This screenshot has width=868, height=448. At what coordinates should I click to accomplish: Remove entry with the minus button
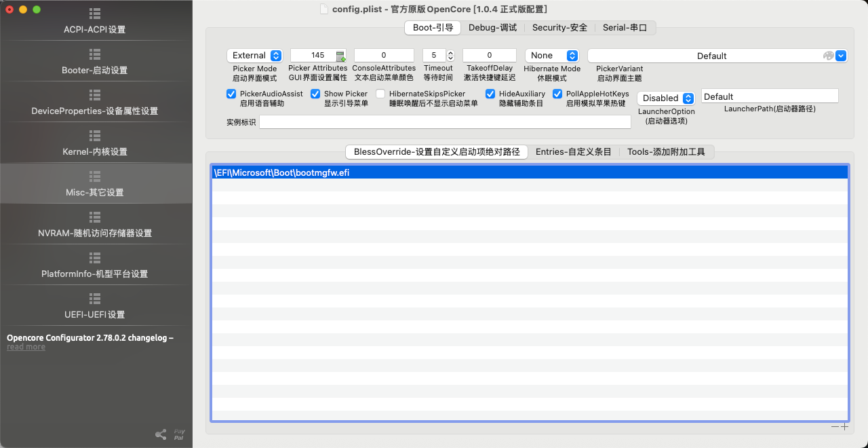click(835, 427)
